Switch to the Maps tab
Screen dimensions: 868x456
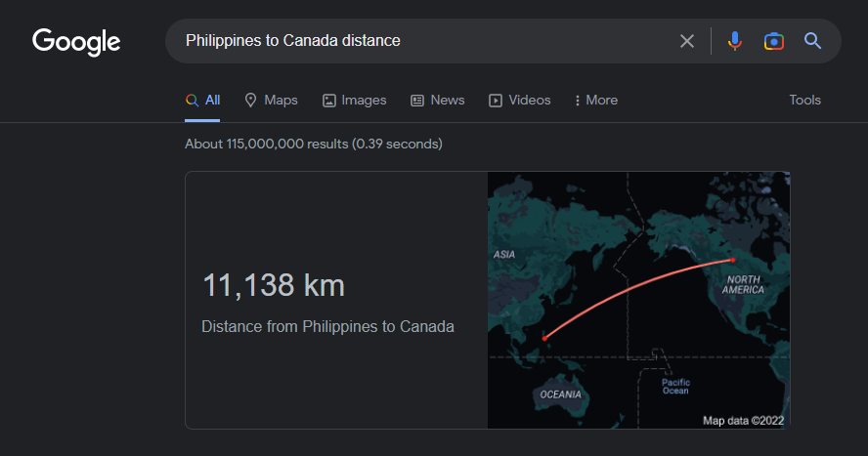coord(272,100)
